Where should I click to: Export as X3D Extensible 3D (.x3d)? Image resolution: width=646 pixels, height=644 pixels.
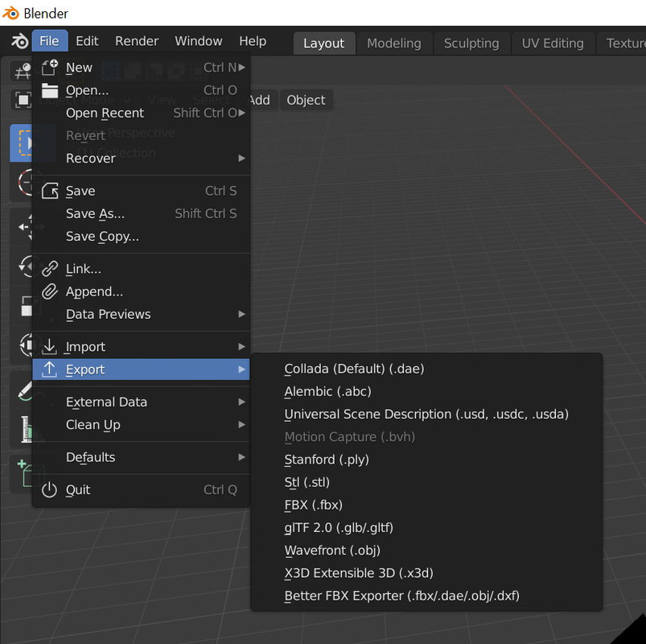(x=426, y=572)
